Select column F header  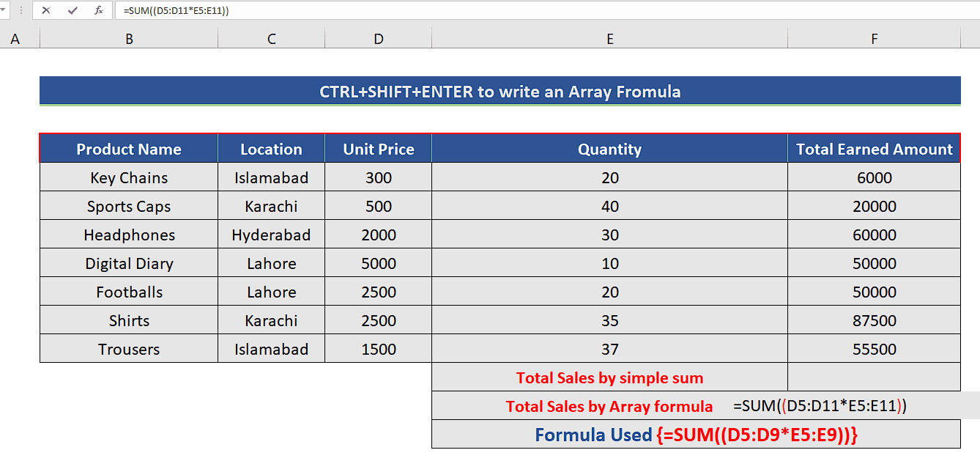[874, 37]
